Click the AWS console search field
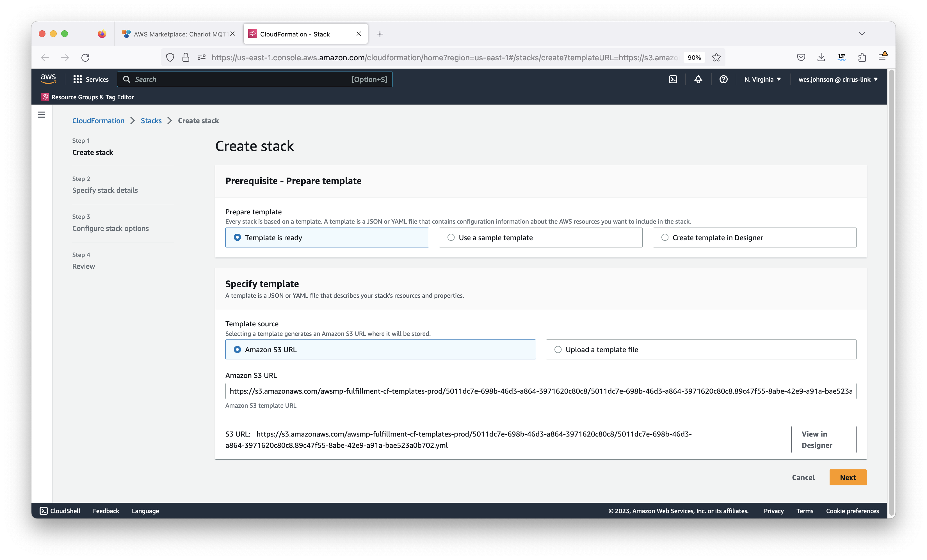Viewport: 927px width, 560px height. click(255, 79)
